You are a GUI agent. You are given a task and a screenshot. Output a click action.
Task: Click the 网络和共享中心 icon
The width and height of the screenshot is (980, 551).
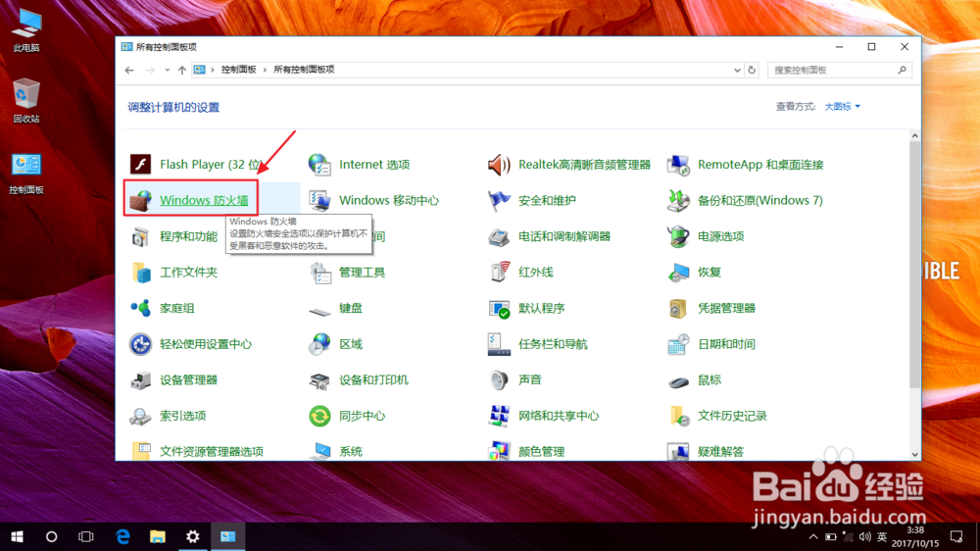click(499, 416)
